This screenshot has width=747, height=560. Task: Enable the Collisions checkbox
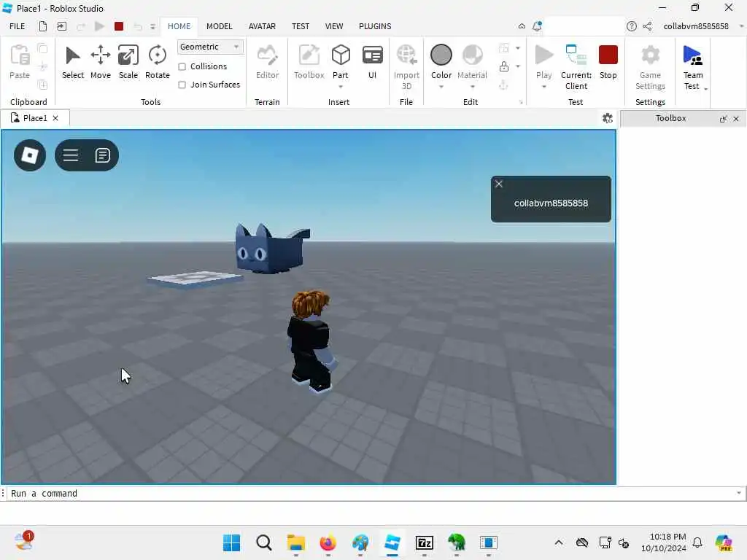(x=182, y=66)
